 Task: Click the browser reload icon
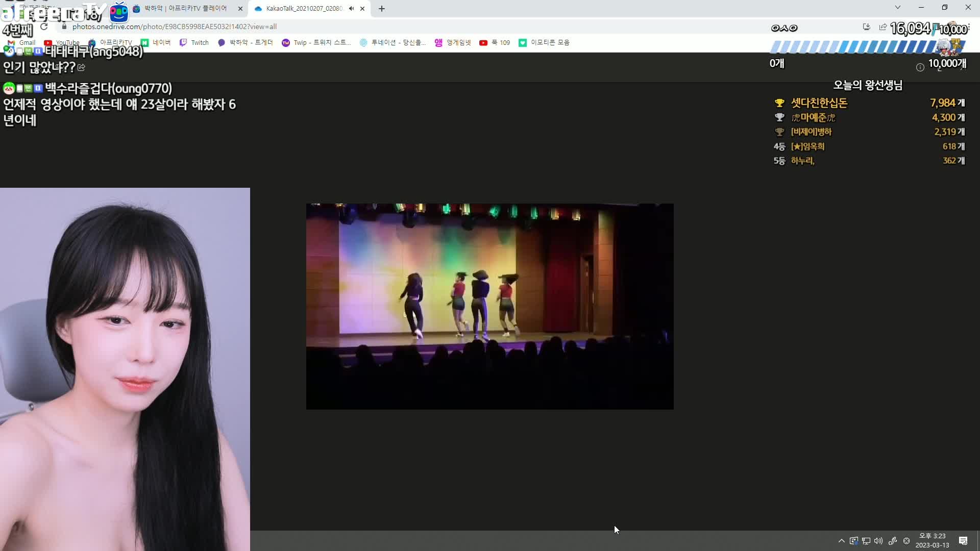pos(44,27)
